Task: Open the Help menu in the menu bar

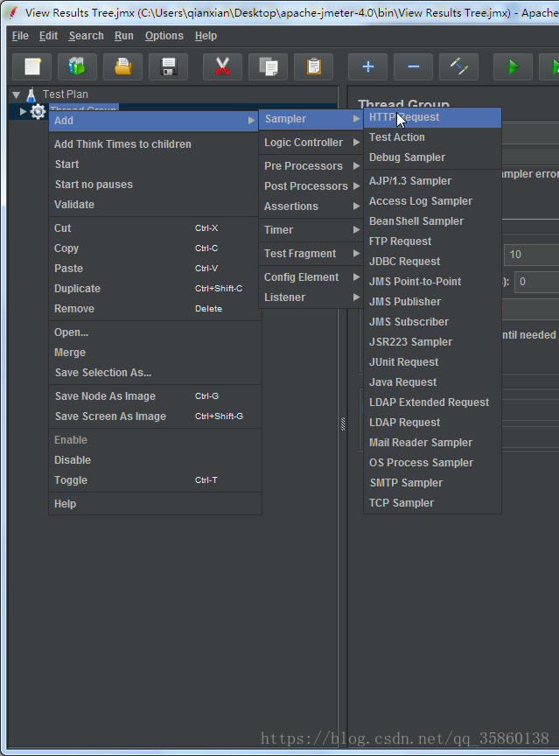Action: tap(206, 36)
